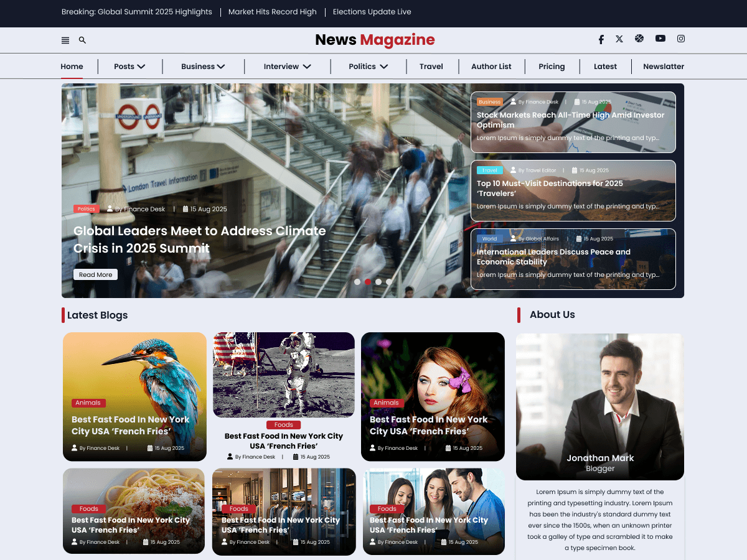747x560 pixels.
Task: Select the active red carousel dot
Action: [x=368, y=282]
